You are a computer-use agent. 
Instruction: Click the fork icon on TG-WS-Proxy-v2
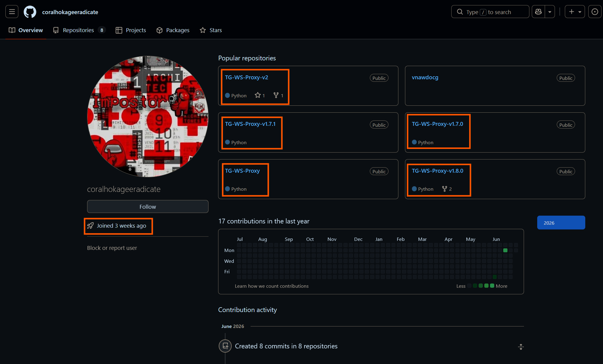point(276,95)
